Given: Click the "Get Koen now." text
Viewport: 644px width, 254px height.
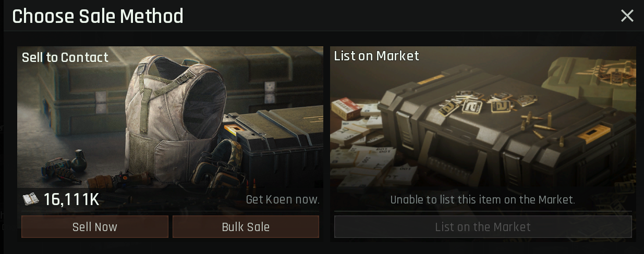Looking at the screenshot, I should (283, 199).
